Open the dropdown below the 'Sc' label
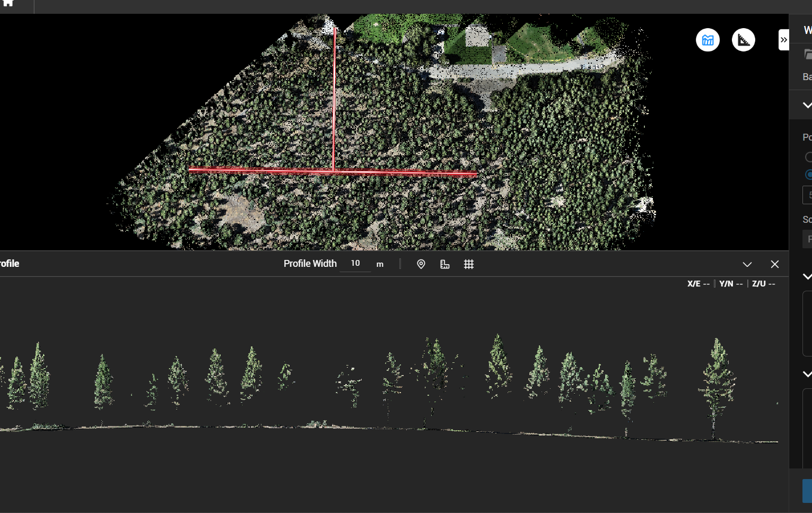 (807, 239)
